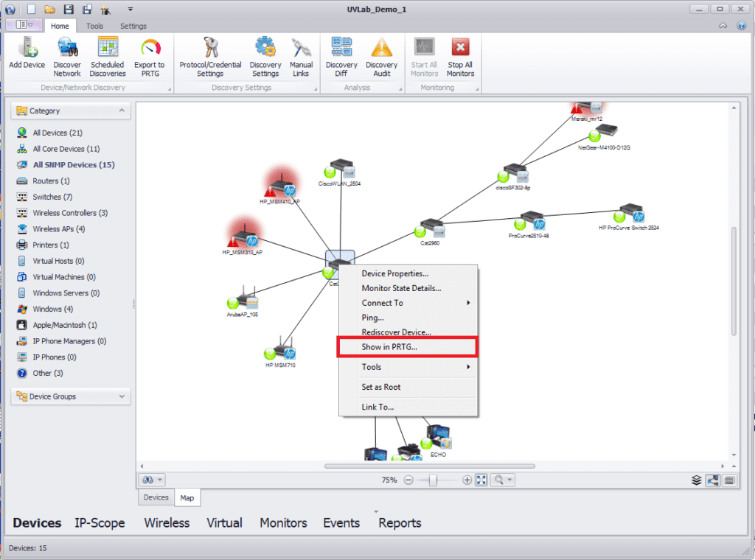Go to the Events section
This screenshot has width=755, height=560.
(x=341, y=523)
